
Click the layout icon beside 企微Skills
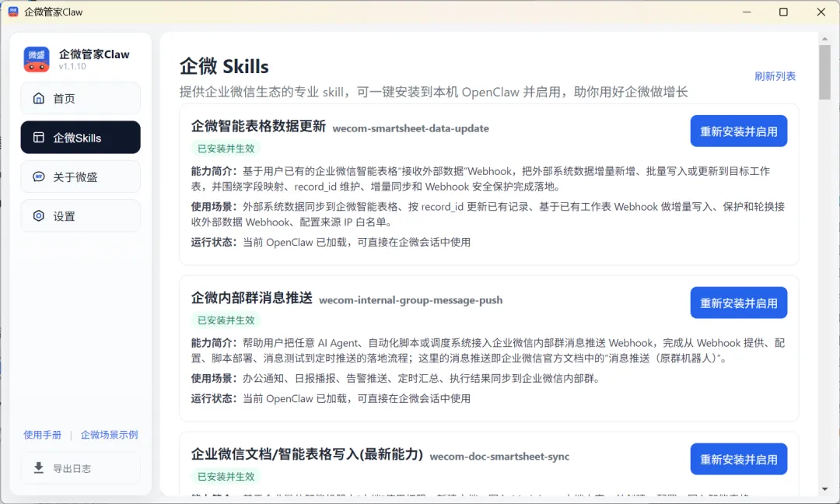click(39, 137)
